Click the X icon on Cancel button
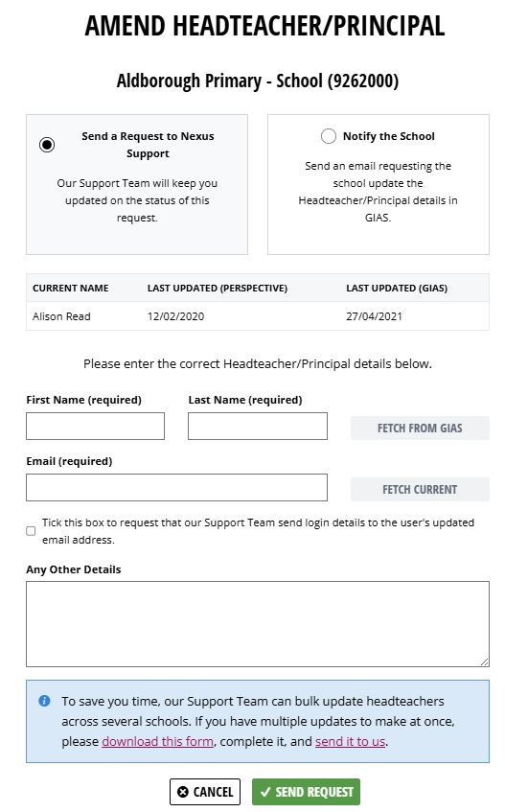The image size is (505, 812). [183, 792]
